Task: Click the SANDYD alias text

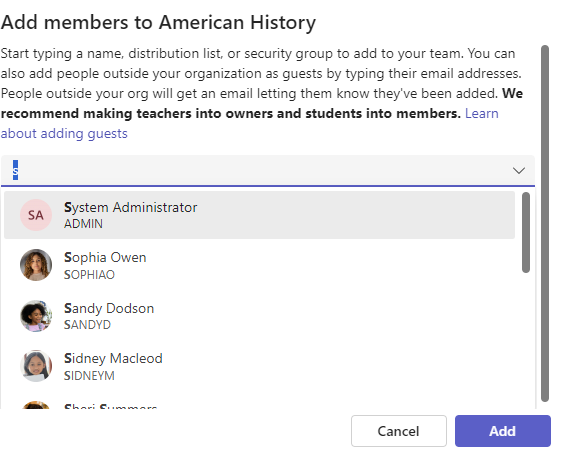Action: tap(87, 325)
